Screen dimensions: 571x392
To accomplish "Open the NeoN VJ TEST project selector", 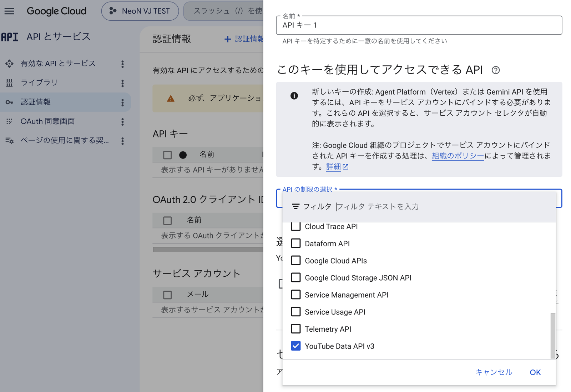I will click(140, 11).
